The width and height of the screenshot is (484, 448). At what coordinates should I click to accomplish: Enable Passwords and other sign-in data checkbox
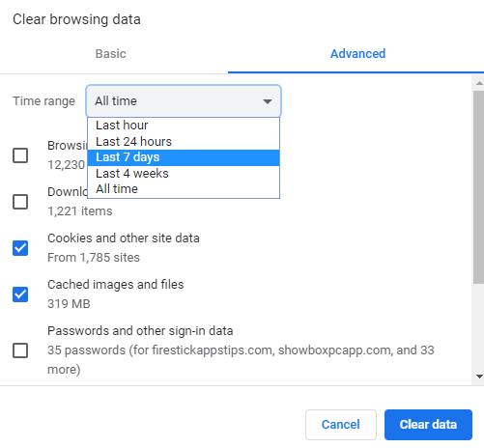click(x=20, y=350)
